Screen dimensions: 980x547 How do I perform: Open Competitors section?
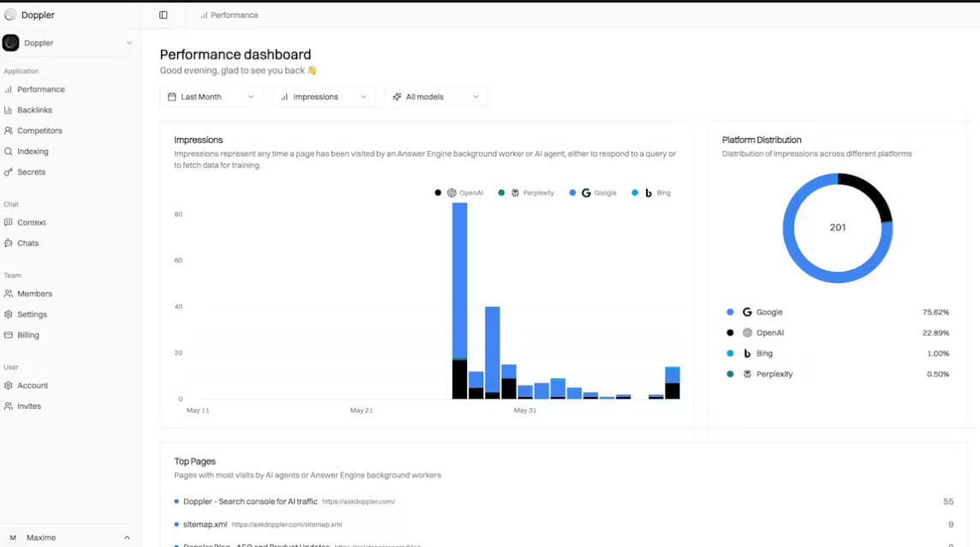point(39,131)
